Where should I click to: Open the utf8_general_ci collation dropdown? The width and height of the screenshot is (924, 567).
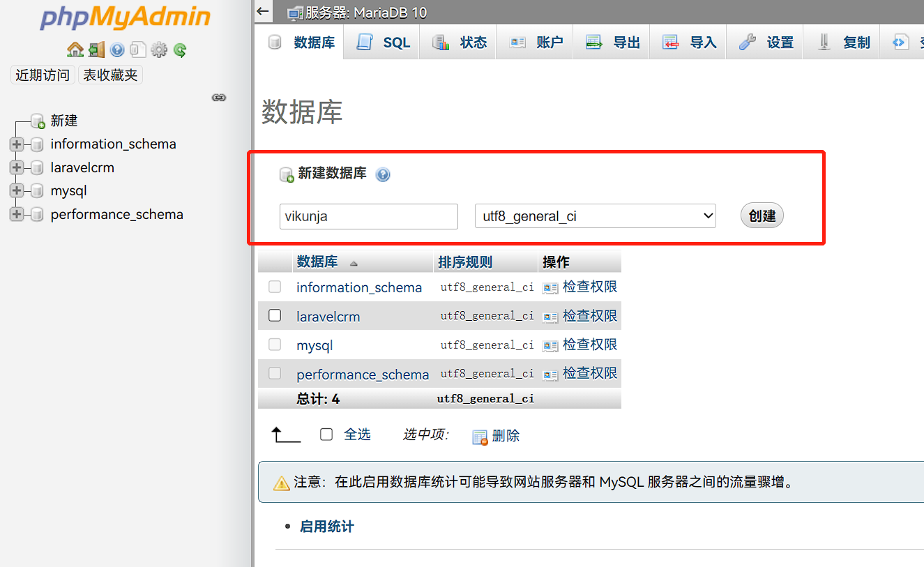(595, 216)
